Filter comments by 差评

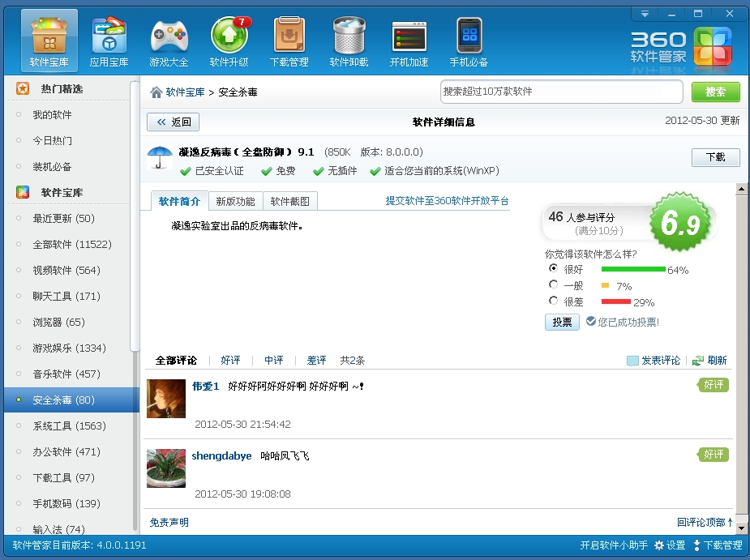pyautogui.click(x=316, y=361)
